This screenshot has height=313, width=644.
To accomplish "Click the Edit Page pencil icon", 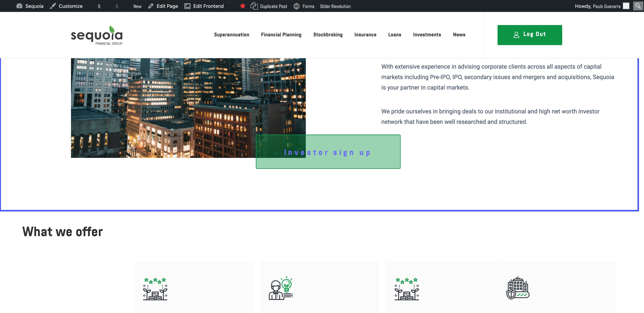I will pyautogui.click(x=151, y=6).
